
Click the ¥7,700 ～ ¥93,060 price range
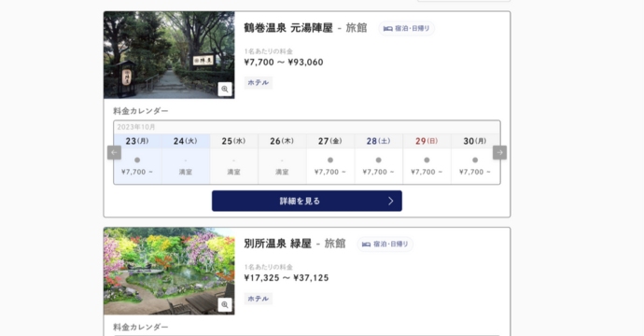tap(284, 63)
